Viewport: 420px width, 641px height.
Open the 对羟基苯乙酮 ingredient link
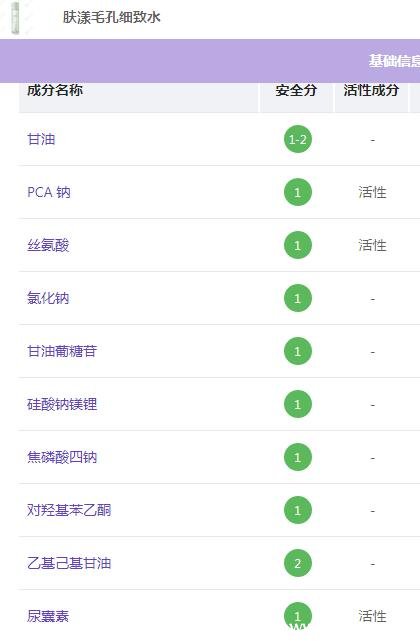[x=69, y=510]
